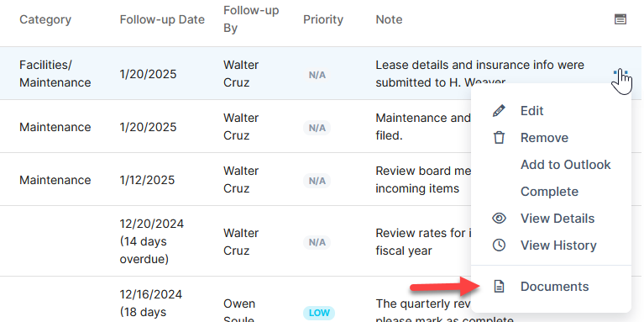Sort by Follow-up Date column header

coord(162,19)
